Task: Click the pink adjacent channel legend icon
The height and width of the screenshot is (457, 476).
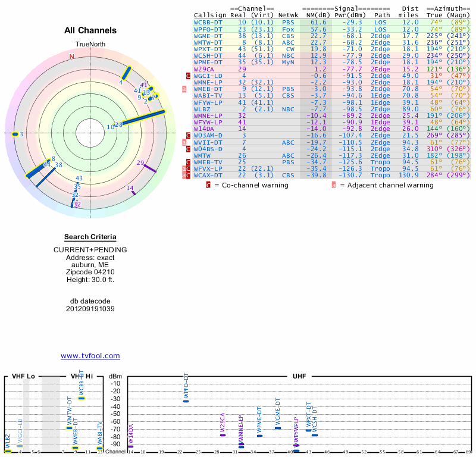Action: coord(334,185)
